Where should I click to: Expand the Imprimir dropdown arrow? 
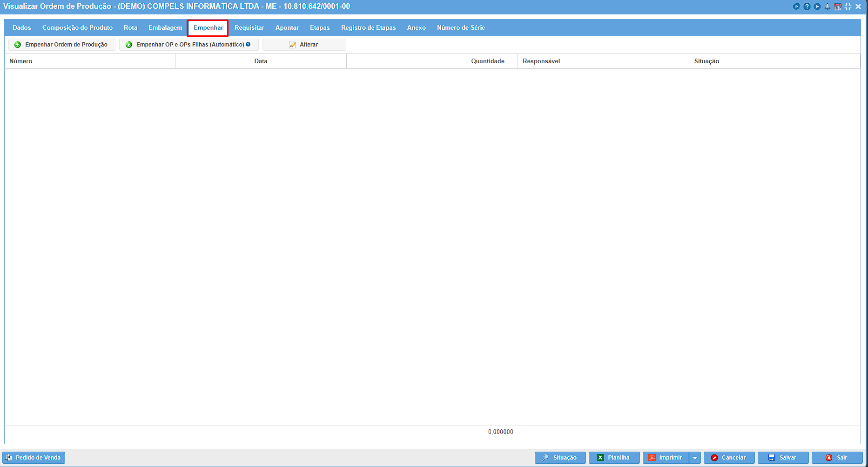point(695,458)
